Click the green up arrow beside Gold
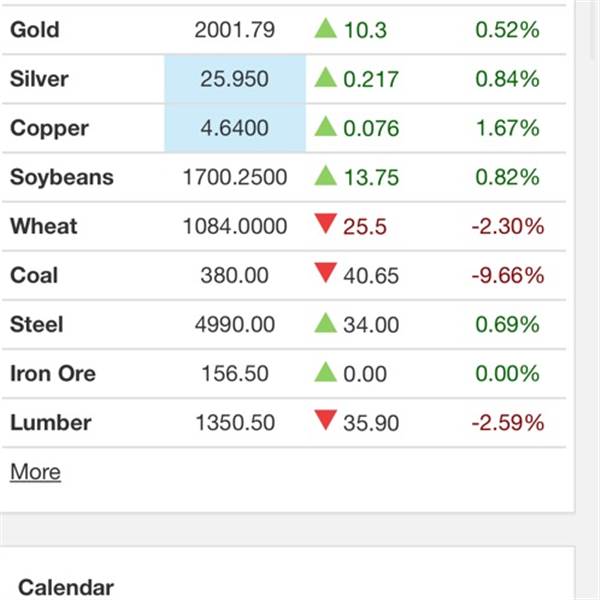The width and height of the screenshot is (600, 600). coord(325,28)
